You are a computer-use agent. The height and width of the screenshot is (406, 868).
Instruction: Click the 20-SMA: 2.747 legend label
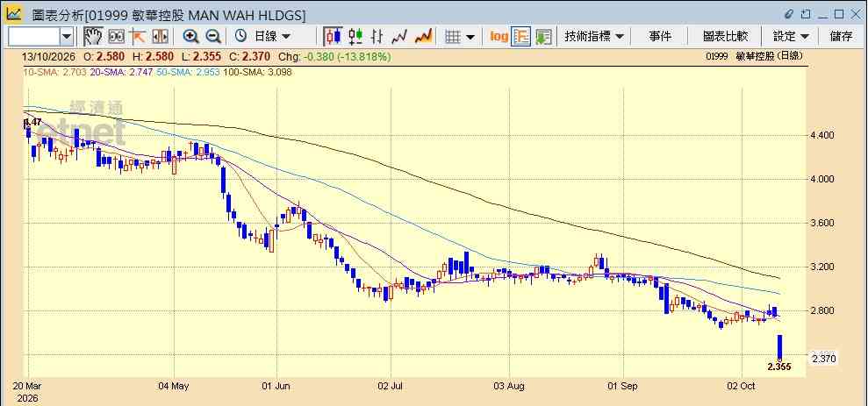122,72
